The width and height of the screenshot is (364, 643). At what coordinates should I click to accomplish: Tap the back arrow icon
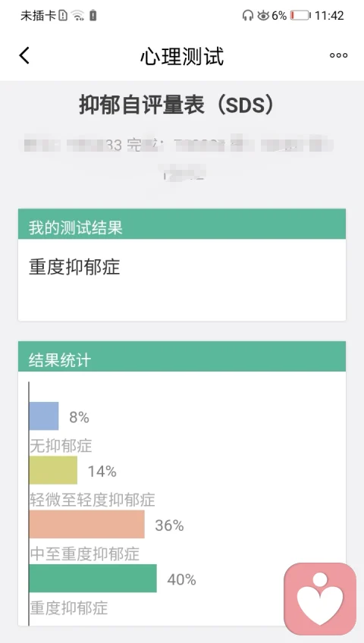(x=24, y=55)
